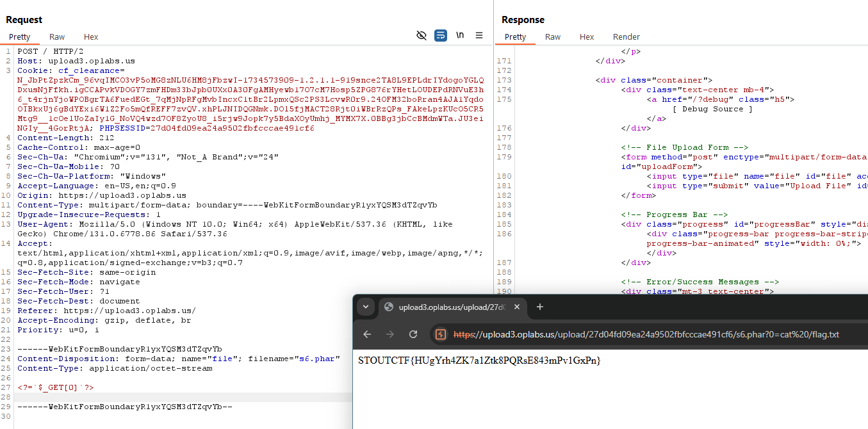Toggle hide non-printable characters eye icon in Request
This screenshot has width=868, height=429.
[422, 35]
